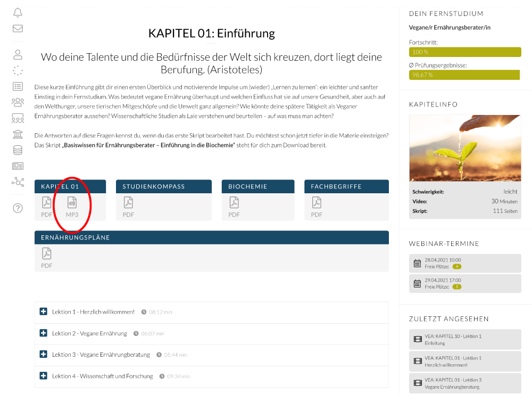
Task: Open the Ernährungspläne PDF
Action: pyautogui.click(x=46, y=258)
